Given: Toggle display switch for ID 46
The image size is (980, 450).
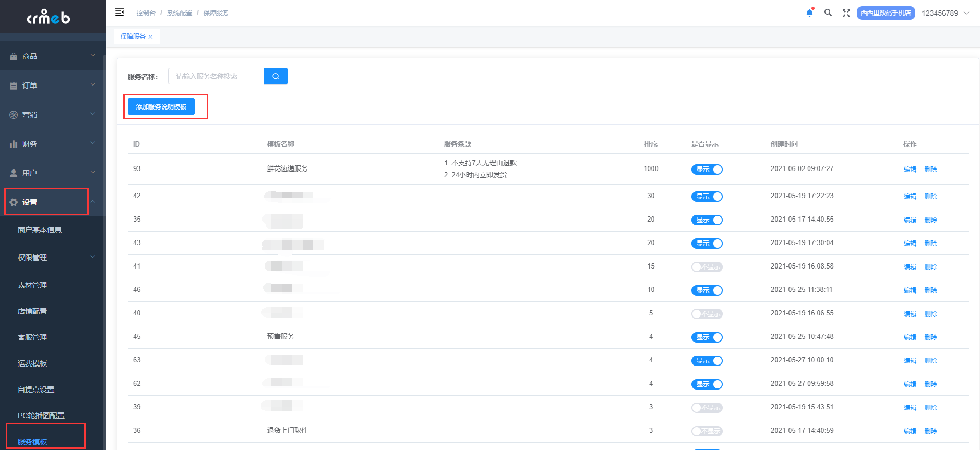Looking at the screenshot, I should pyautogui.click(x=707, y=290).
